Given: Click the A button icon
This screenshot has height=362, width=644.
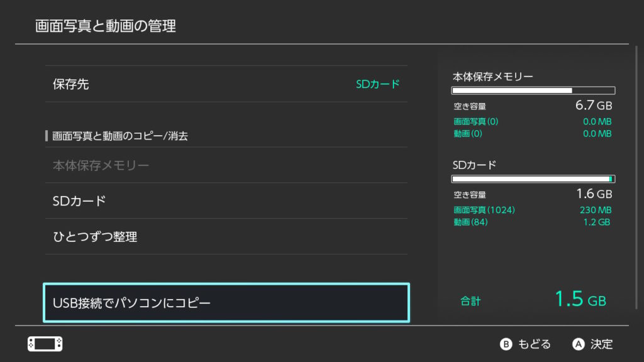Looking at the screenshot, I should click(579, 344).
